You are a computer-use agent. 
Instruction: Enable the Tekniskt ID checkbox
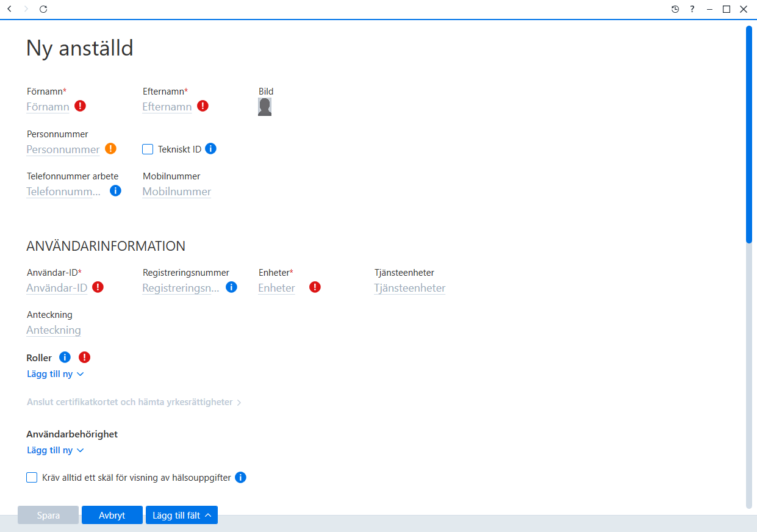147,149
